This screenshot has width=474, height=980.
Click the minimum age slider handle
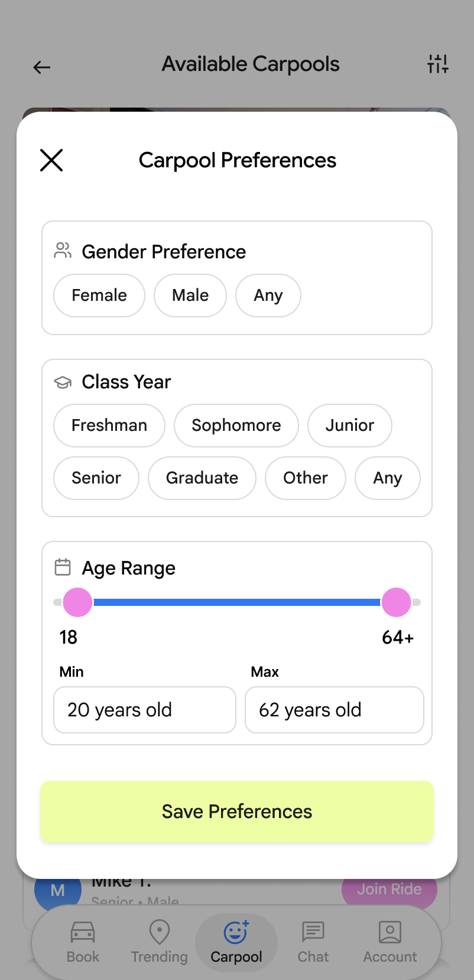(x=77, y=602)
